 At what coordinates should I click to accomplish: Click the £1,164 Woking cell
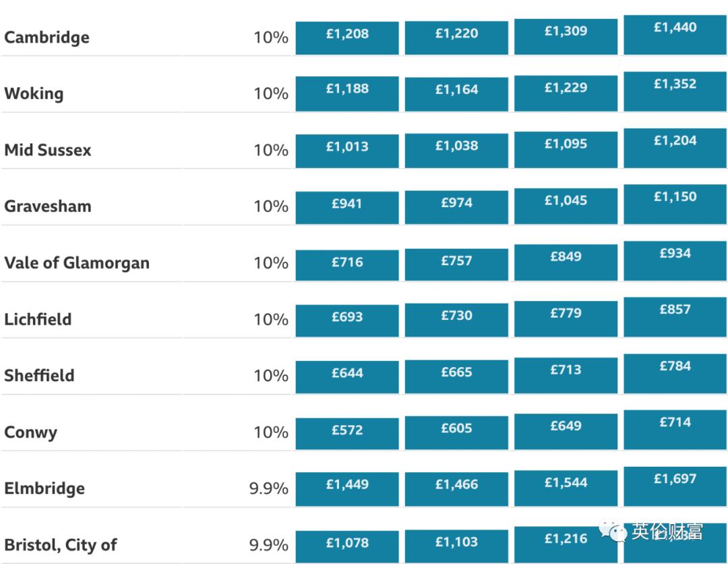pos(456,92)
